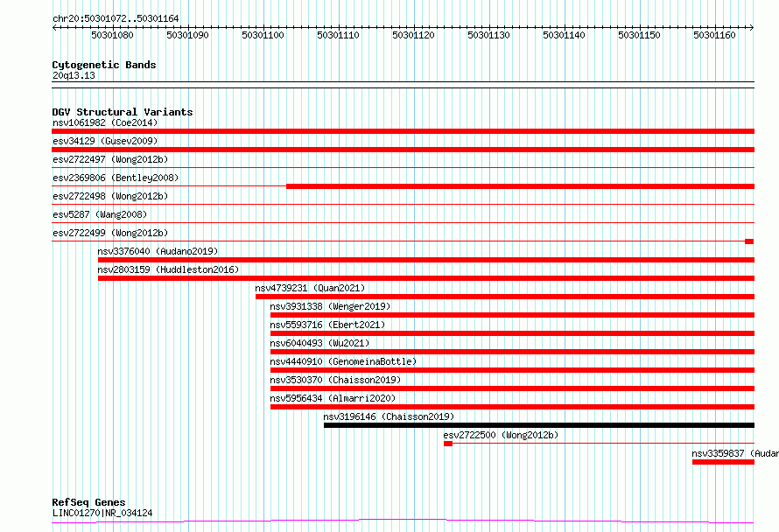This screenshot has width=779, height=532.
Task: Click the small red block on esv2722499 row
Action: click(749, 241)
